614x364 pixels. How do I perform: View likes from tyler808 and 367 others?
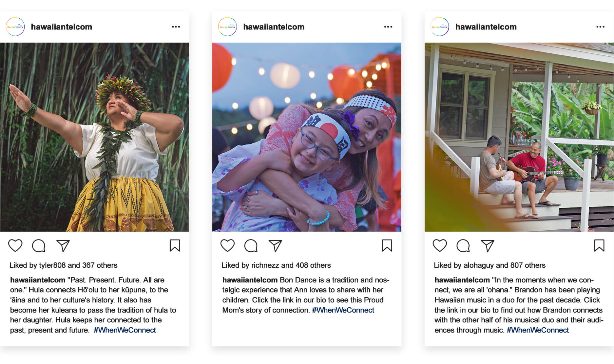point(63,265)
